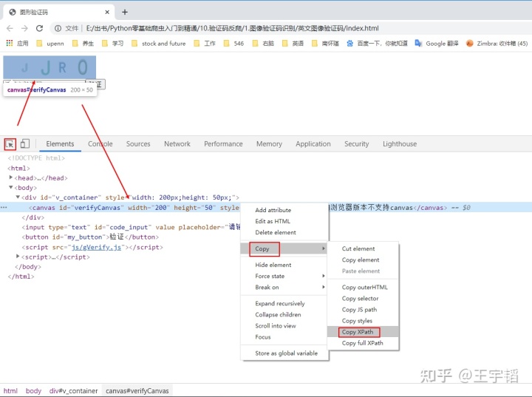Collapse the body node in DOM tree
Viewport: 532px width, 397px height.
tap(11, 187)
